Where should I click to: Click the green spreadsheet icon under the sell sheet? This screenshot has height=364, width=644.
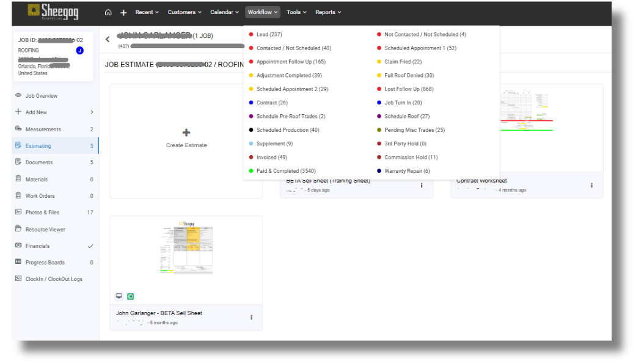pos(131,296)
